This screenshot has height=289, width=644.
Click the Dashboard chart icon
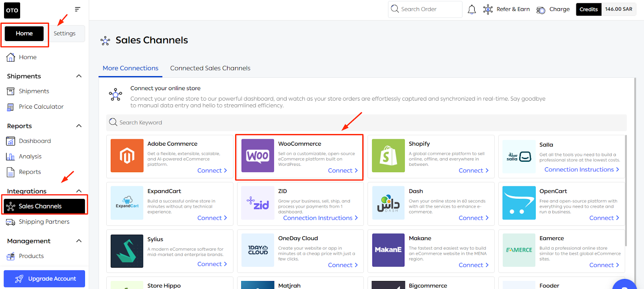click(x=10, y=141)
